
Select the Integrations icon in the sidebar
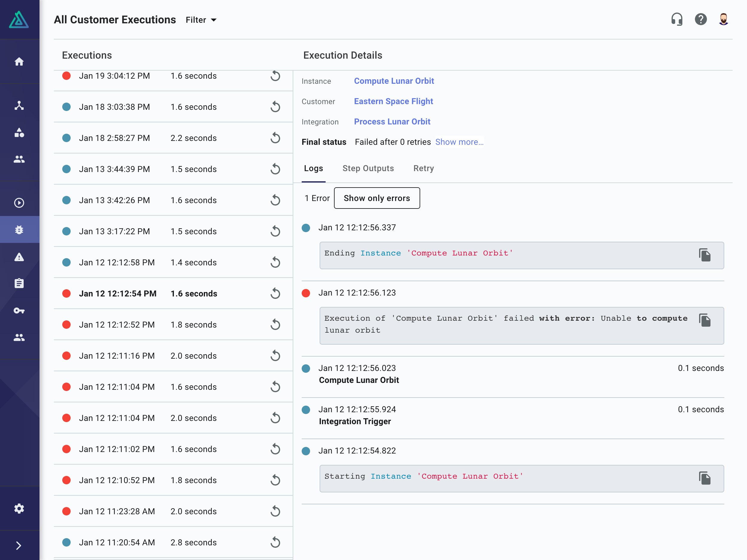click(x=19, y=105)
